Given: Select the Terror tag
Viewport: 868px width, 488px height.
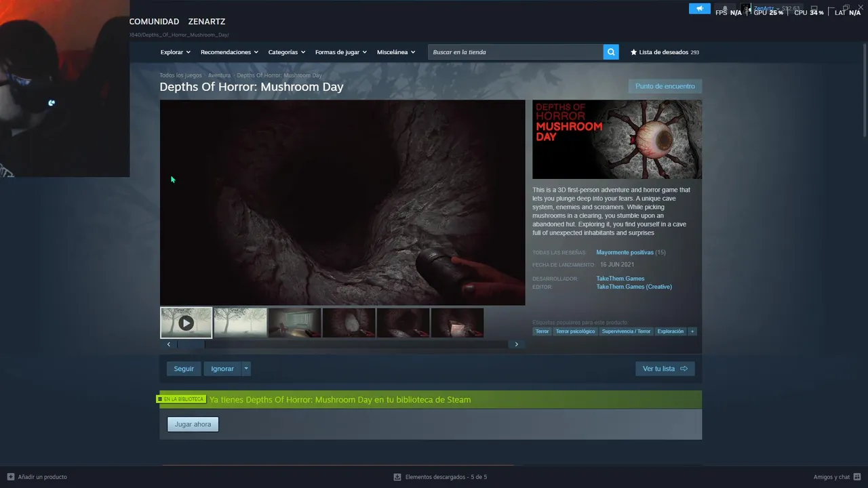Looking at the screenshot, I should [x=542, y=331].
